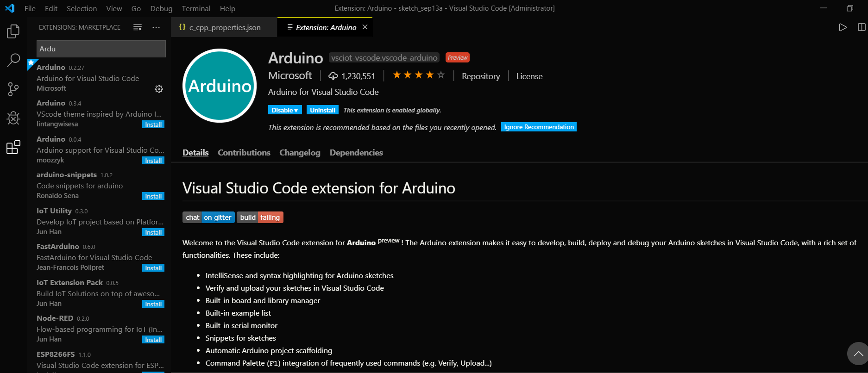Select IoT Utility 0.3.0 in list
Image resolution: width=868 pixels, height=373 pixels.
click(99, 221)
